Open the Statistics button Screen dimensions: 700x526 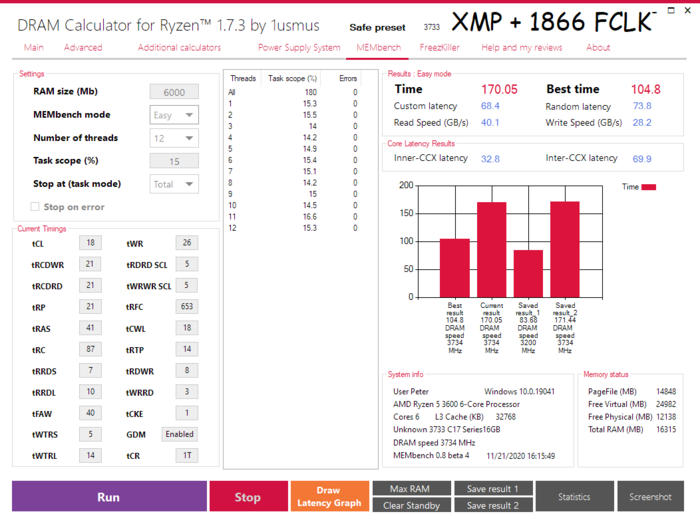(575, 496)
